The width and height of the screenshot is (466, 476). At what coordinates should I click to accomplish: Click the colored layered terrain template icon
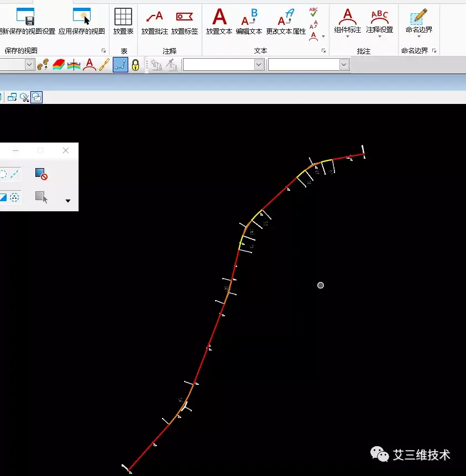point(59,65)
